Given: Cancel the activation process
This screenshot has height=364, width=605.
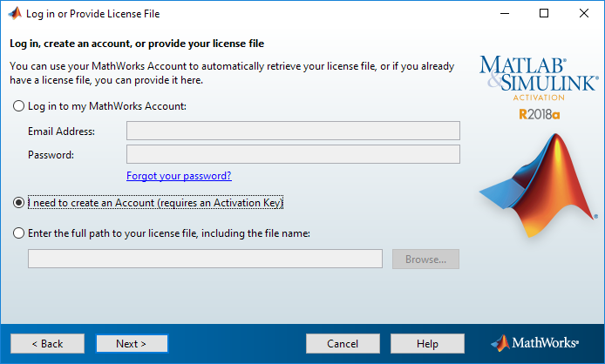Looking at the screenshot, I should tap(343, 344).
